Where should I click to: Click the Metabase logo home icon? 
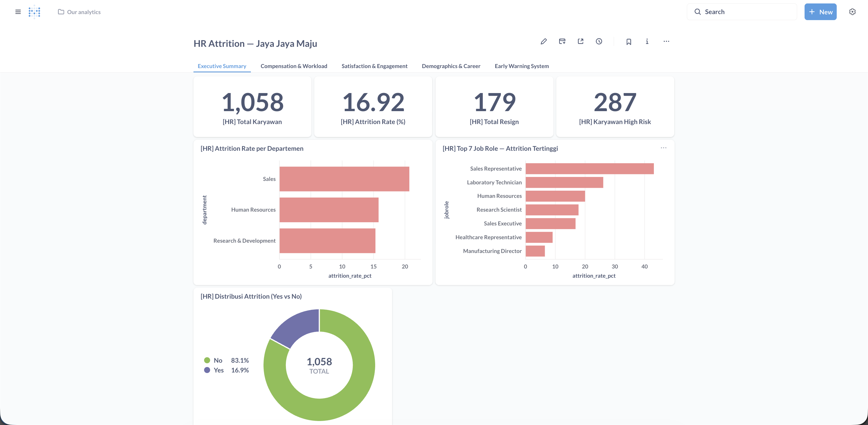point(34,12)
